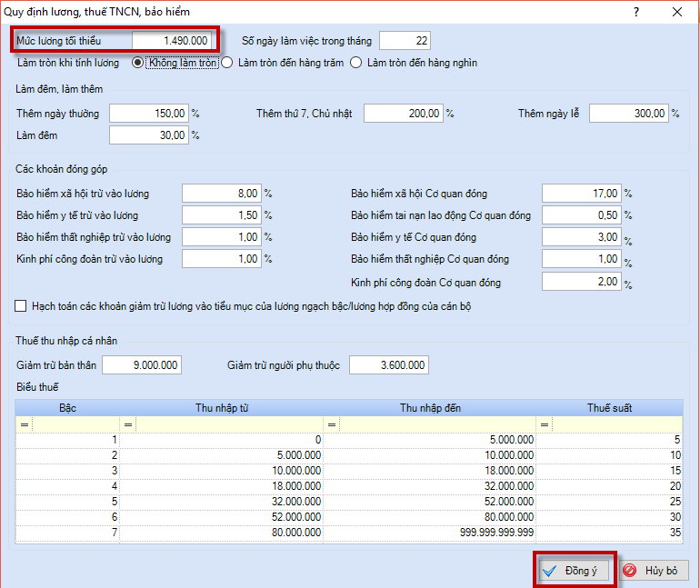This screenshot has width=700, height=588.
Task: Edit Bảo hiểm thất nghiệp Cơ quan đóng field
Action: 582,259
